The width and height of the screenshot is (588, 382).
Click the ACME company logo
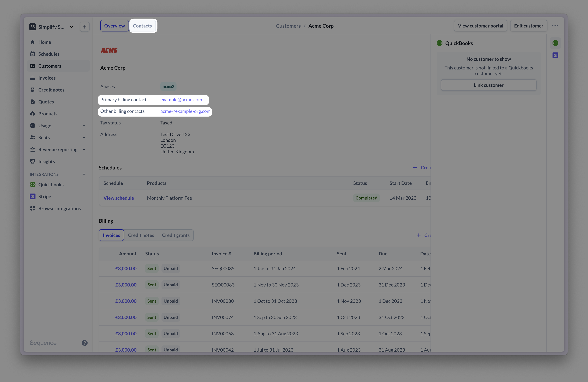click(109, 50)
